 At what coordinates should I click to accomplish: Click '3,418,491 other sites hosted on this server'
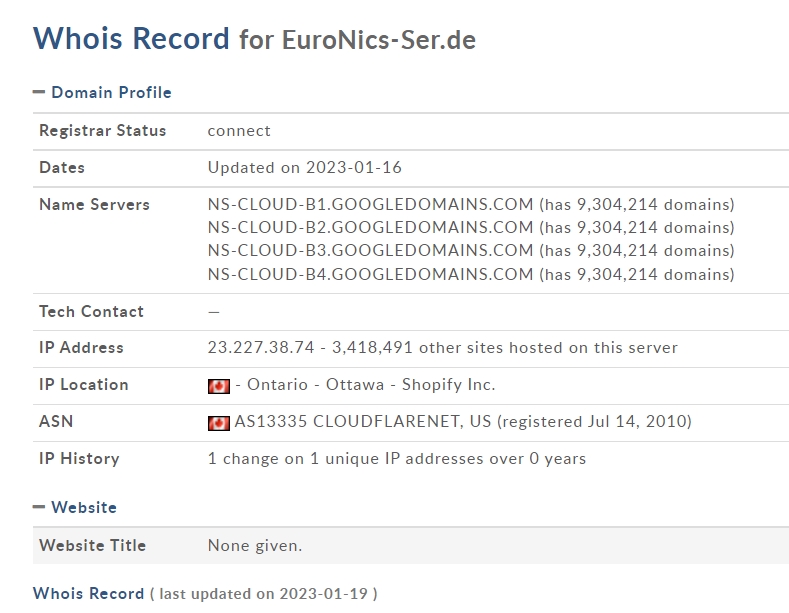[x=505, y=348]
